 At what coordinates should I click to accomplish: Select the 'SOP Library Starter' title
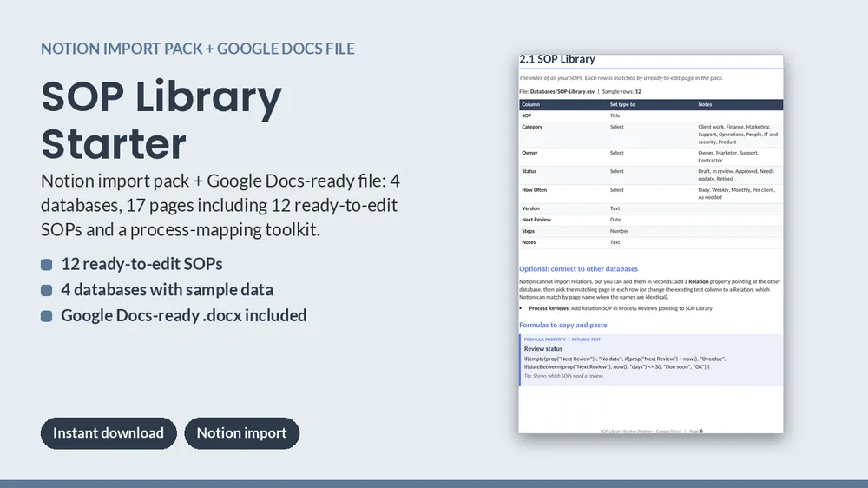(161, 120)
